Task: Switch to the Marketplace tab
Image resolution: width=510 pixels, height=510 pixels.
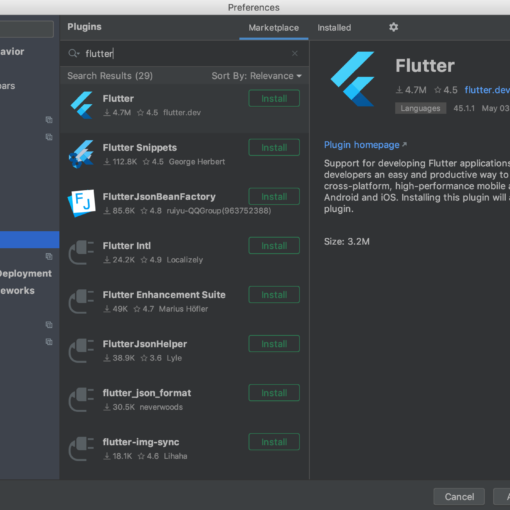Action: [274, 28]
